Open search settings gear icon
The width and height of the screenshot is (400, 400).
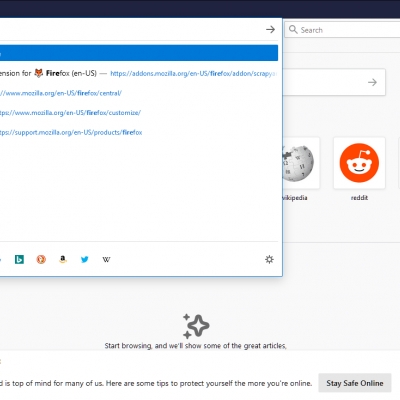point(269,259)
